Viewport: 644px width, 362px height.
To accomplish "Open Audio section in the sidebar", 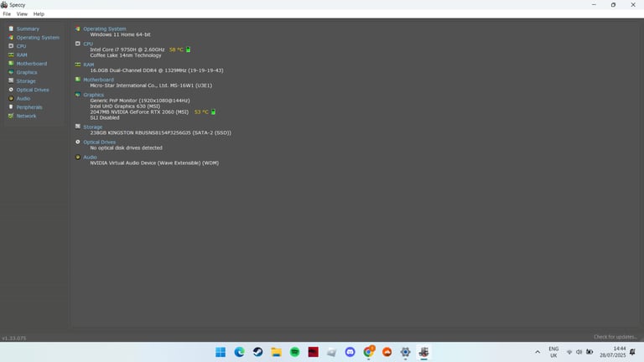I will pos(23,99).
